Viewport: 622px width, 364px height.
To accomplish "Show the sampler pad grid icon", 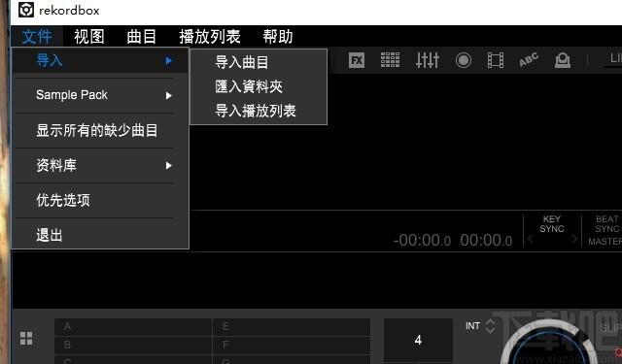I will tap(391, 60).
